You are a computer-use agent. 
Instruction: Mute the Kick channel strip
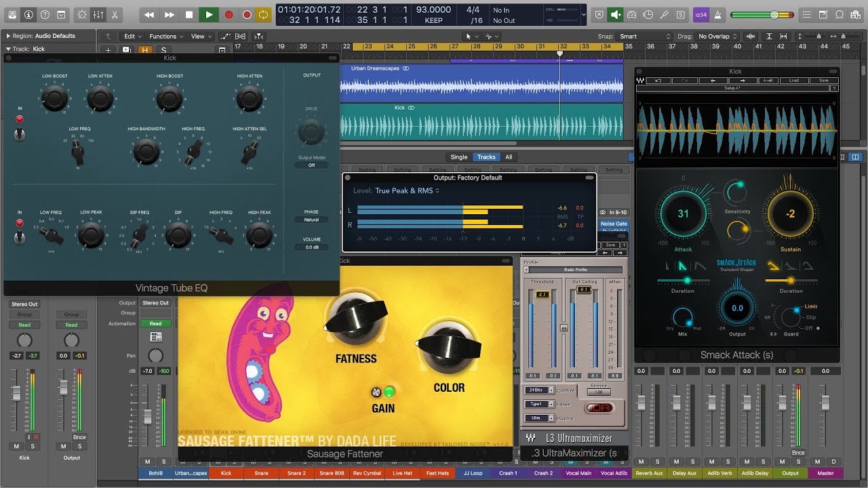(x=16, y=446)
